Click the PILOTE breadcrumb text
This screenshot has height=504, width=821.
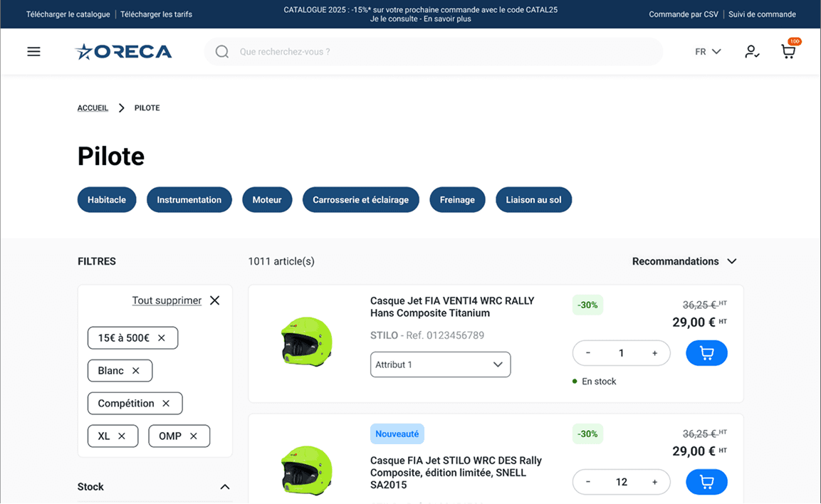[147, 107]
